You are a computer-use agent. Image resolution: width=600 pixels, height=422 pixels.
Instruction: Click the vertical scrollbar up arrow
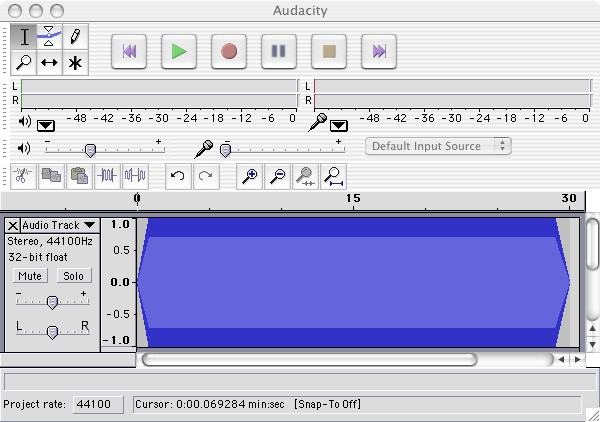(x=592, y=328)
